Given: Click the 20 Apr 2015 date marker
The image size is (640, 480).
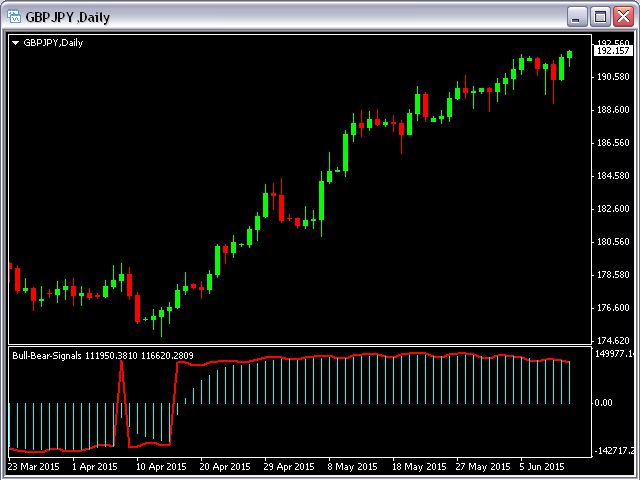Looking at the screenshot, I should pyautogui.click(x=225, y=467).
